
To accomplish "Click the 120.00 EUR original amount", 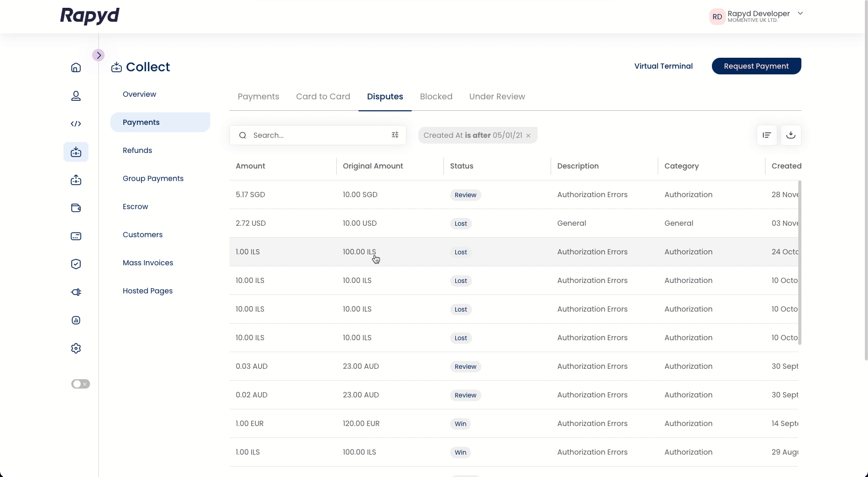I will 361,423.
